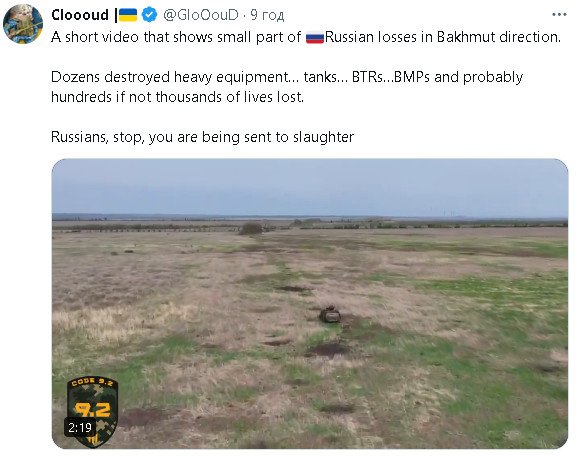Click the blue verified checkmark badge
Viewport: 576px width, 457px height.
click(149, 15)
